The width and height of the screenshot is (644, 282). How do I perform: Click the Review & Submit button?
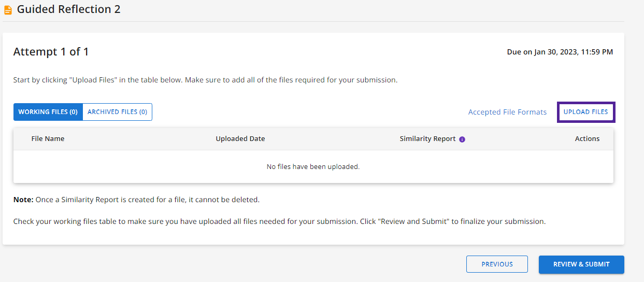click(x=581, y=264)
